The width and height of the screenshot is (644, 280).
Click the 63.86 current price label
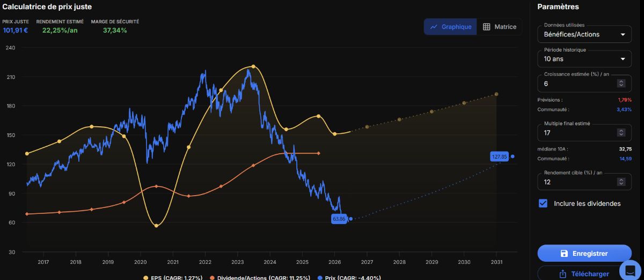point(339,219)
